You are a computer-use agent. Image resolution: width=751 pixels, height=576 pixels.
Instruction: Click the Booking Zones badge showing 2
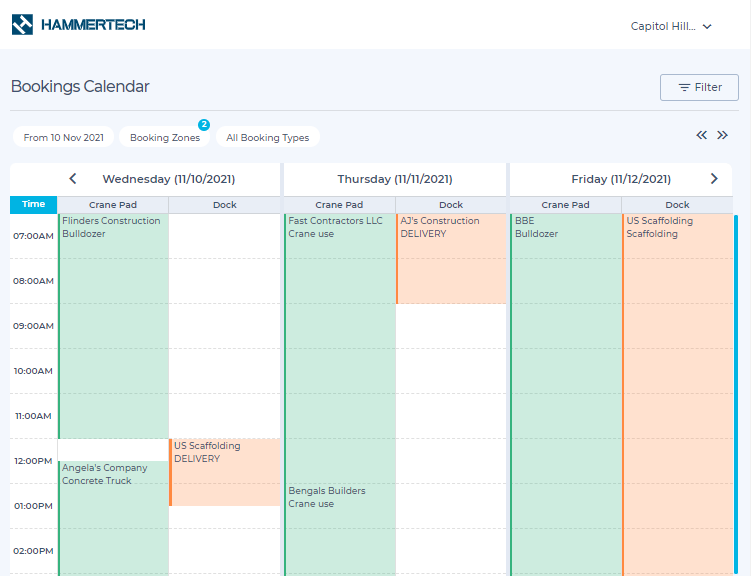[x=204, y=125]
